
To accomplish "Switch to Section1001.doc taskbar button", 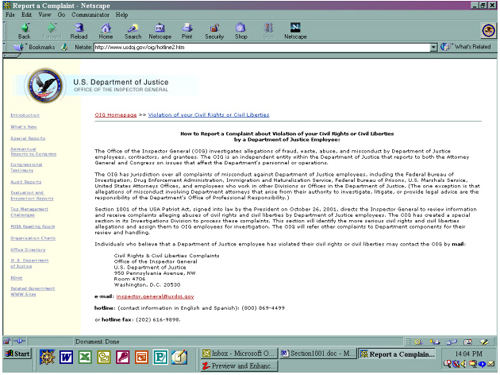I will 317,353.
